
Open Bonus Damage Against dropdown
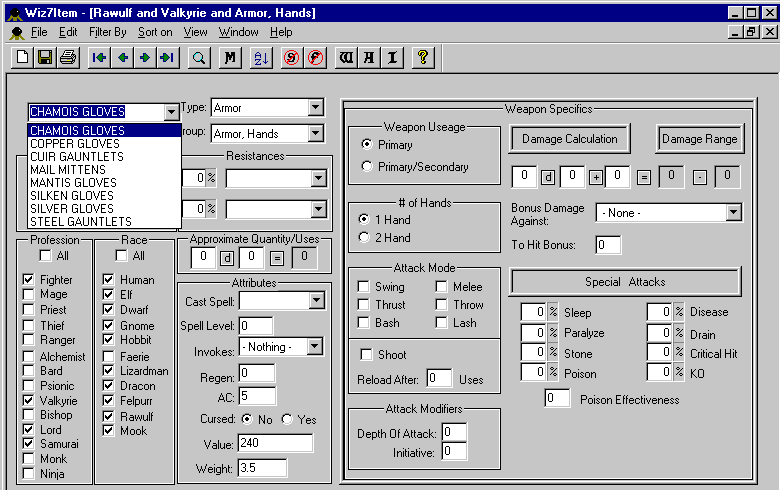tap(733, 213)
